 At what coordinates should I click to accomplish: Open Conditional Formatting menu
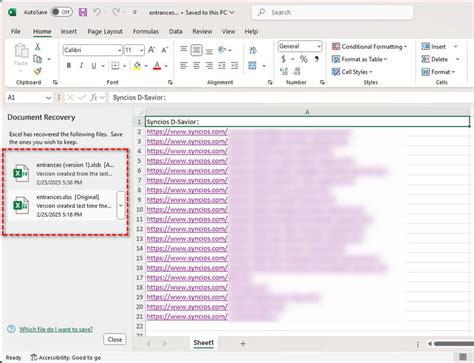point(369,47)
